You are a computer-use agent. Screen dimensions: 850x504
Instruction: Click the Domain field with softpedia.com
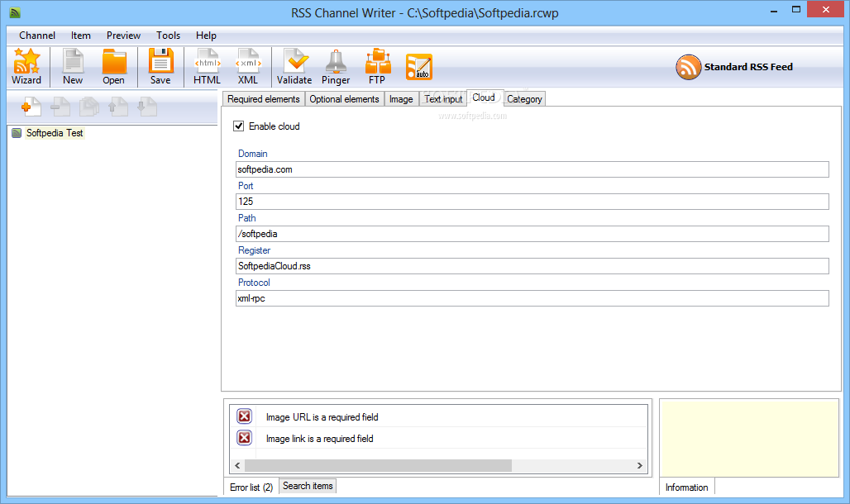point(532,169)
